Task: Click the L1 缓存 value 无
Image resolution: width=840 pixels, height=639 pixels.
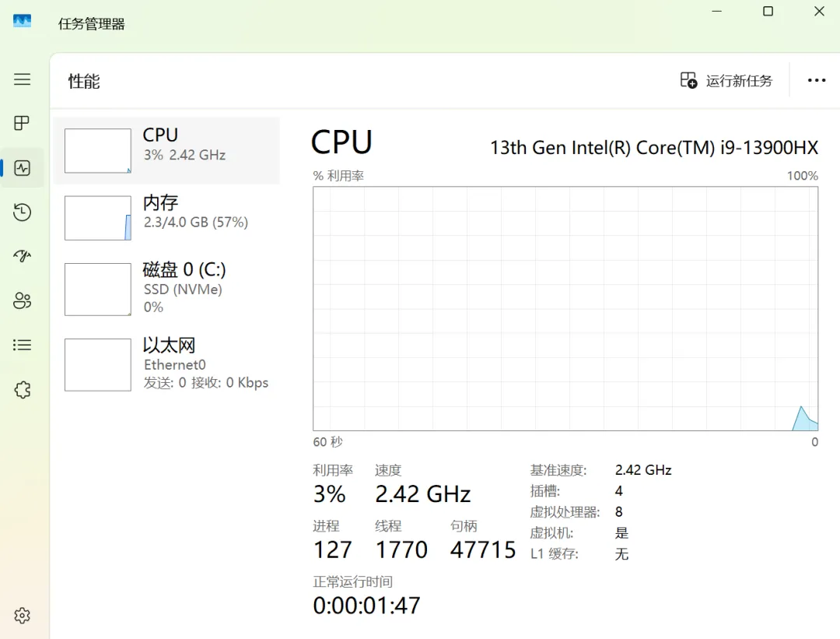Action: tap(621, 553)
